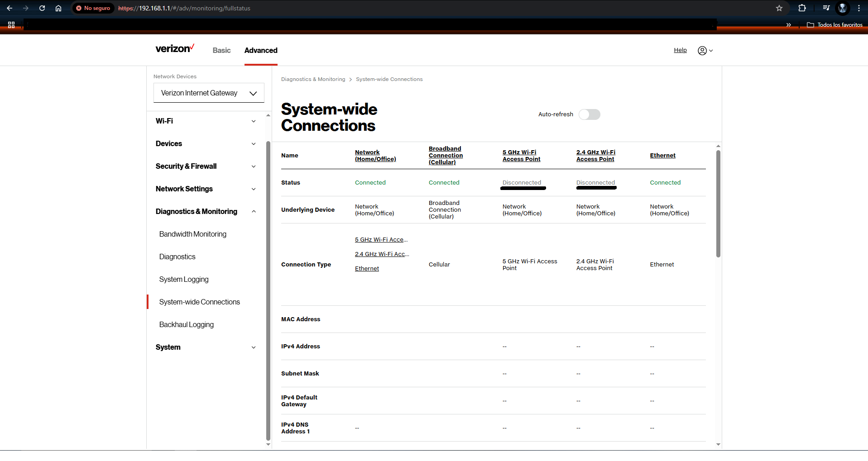
Task: Open the user account icon menu
Action: click(705, 51)
